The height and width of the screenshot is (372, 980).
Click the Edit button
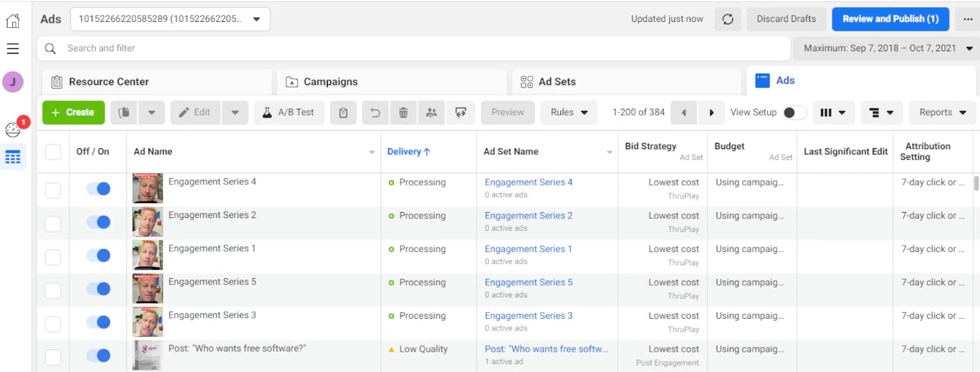(x=196, y=112)
